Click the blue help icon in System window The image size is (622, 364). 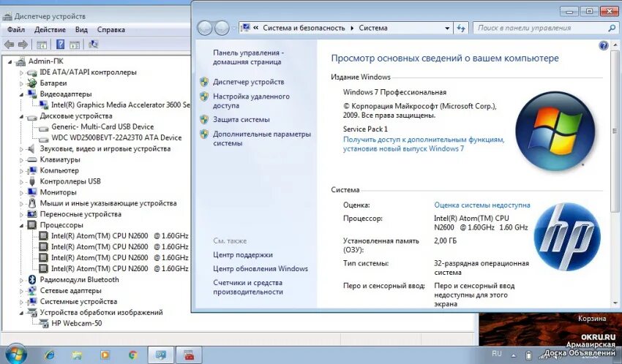tap(604, 45)
